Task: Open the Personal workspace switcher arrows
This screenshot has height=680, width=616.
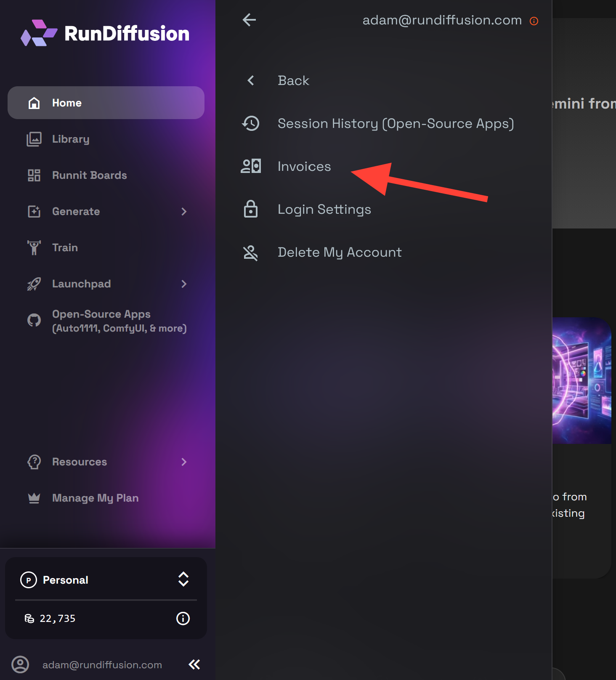Action: pos(183,579)
